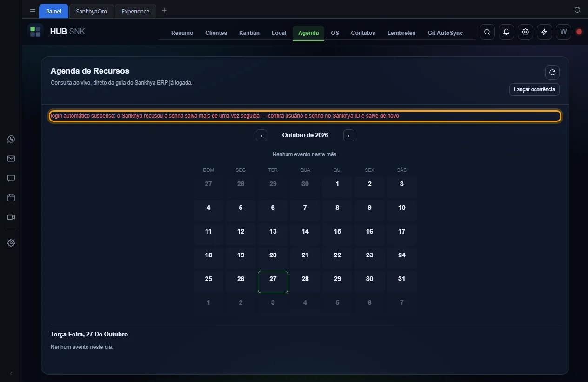Click the HUB SNK logo icon

(x=35, y=32)
